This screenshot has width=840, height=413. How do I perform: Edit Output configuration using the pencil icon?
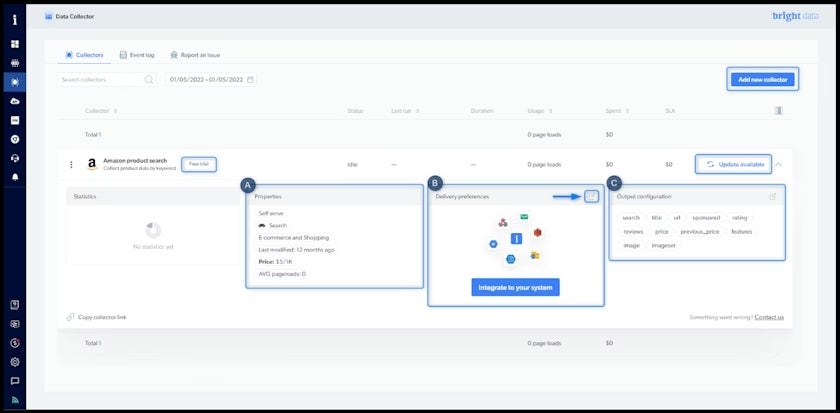pos(772,197)
